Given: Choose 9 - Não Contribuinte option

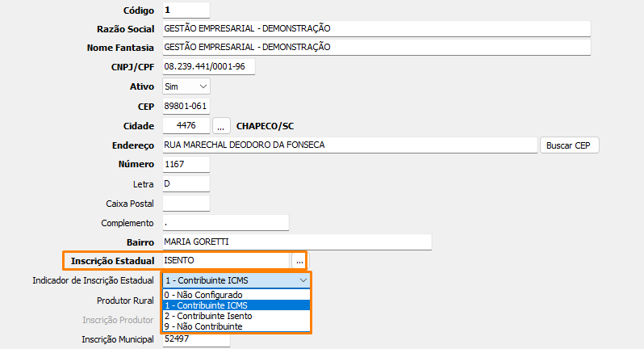Looking at the screenshot, I should 236,326.
